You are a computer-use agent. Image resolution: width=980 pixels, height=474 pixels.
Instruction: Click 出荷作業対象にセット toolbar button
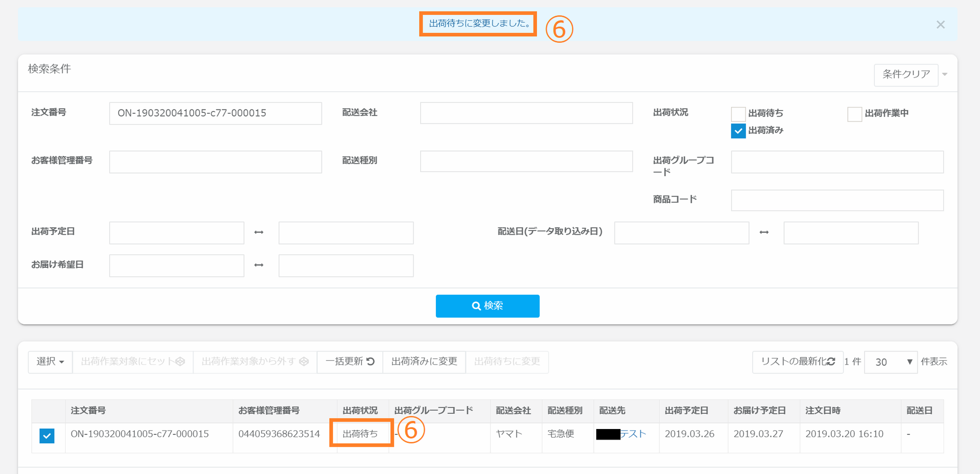pos(133,362)
